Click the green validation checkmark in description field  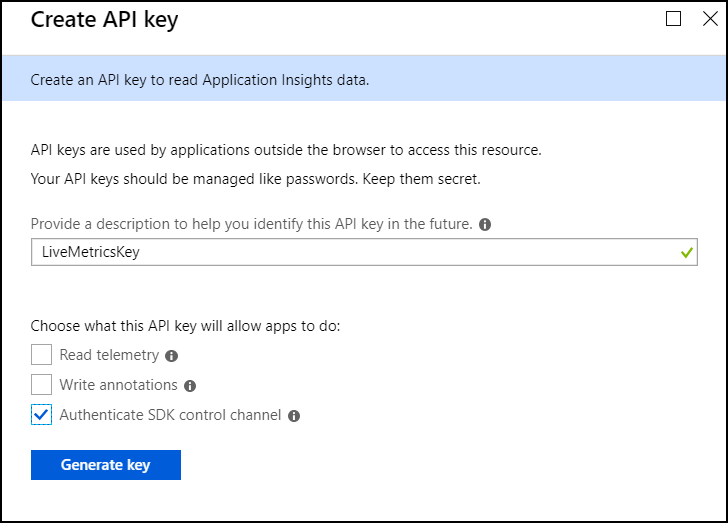[x=687, y=253]
